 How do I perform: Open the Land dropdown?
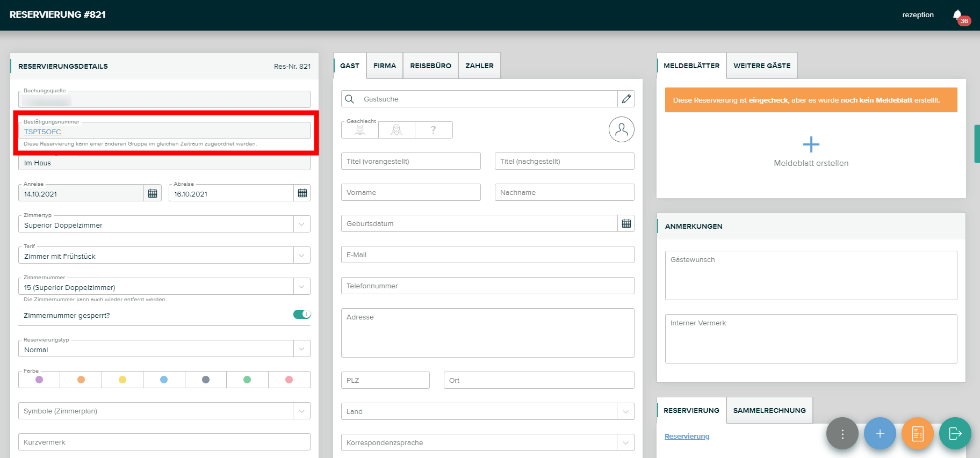625,412
